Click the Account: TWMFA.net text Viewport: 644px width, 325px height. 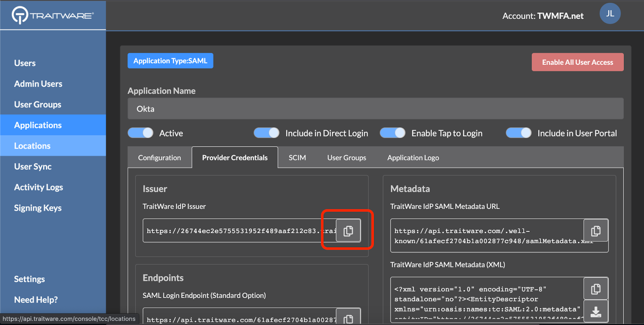pos(543,16)
